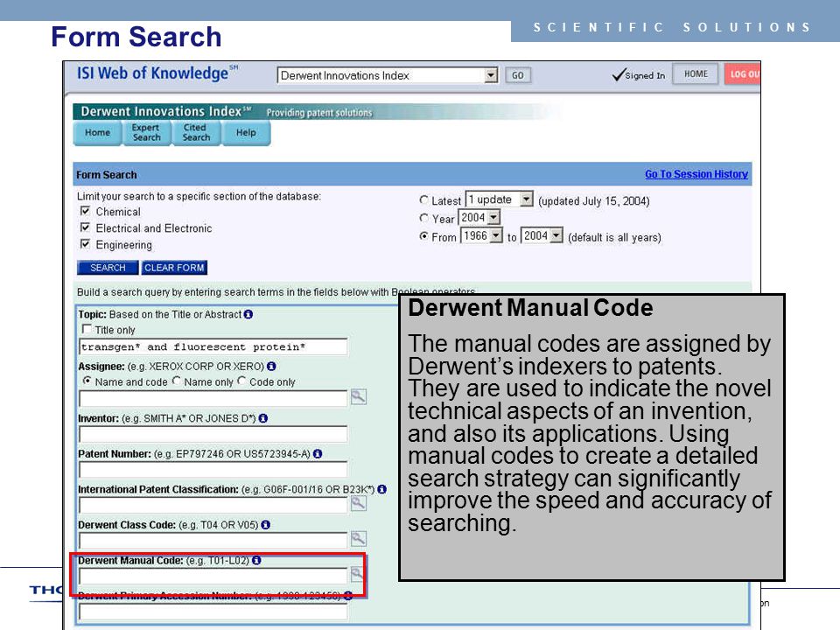The image size is (840, 630).
Task: Select the Year radio button
Action: point(423,218)
